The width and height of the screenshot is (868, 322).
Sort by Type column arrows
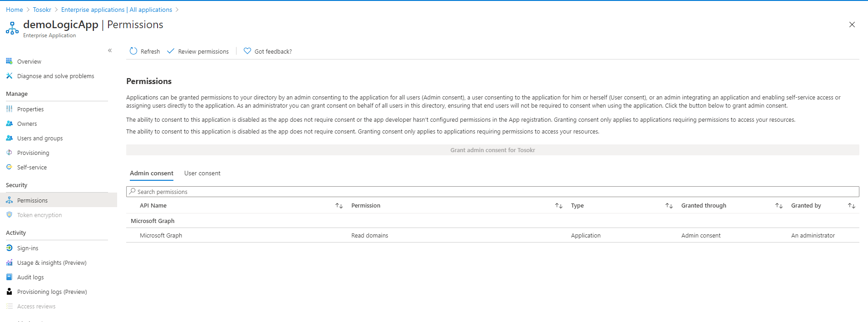coord(669,206)
